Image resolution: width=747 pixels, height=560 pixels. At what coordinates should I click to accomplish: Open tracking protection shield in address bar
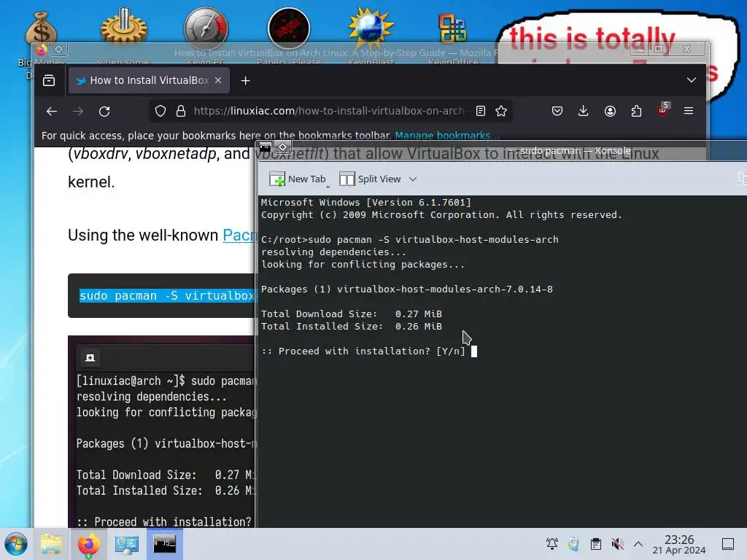160,111
